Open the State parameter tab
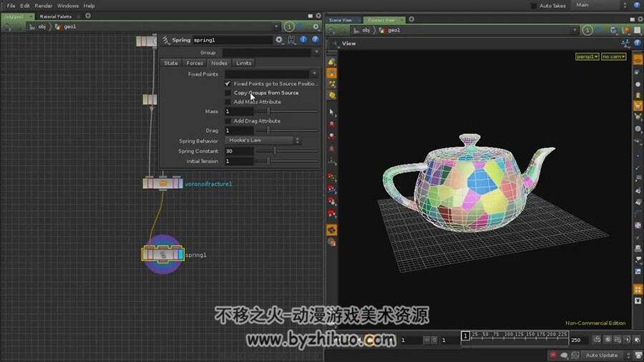 (x=171, y=63)
